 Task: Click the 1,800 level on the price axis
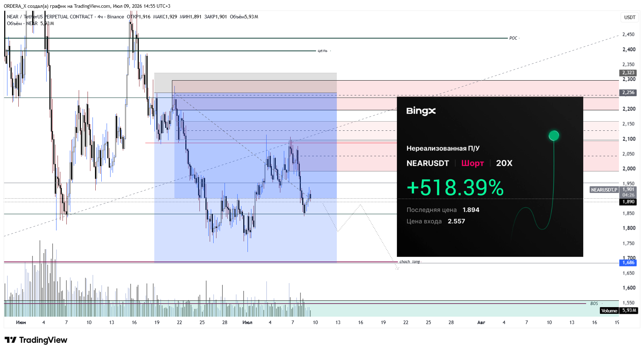pos(629,228)
